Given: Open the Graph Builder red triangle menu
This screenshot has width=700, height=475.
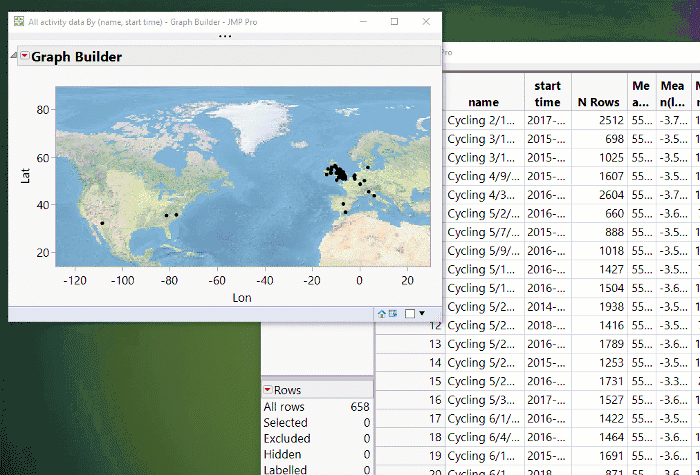Looking at the screenshot, I should (x=25, y=57).
